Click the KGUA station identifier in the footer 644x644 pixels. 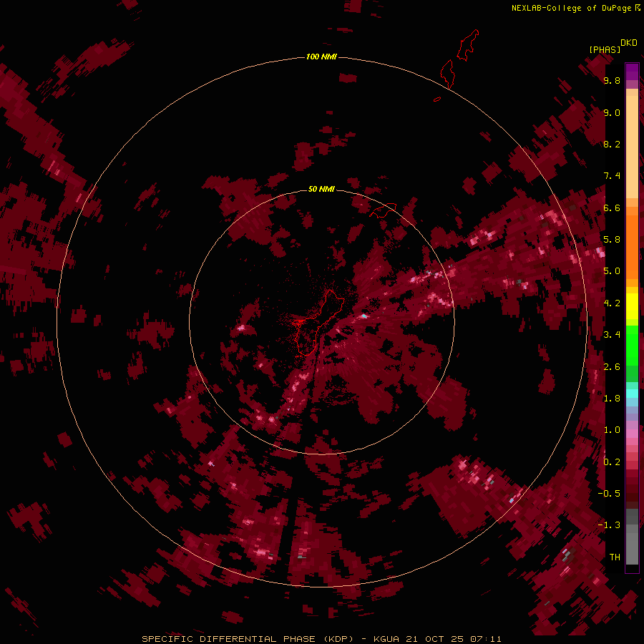[x=386, y=639]
